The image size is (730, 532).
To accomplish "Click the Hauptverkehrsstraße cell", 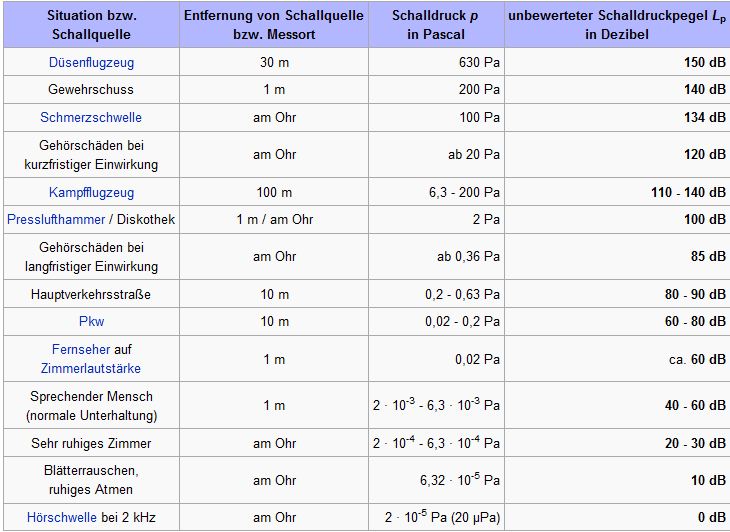I will coord(91,294).
